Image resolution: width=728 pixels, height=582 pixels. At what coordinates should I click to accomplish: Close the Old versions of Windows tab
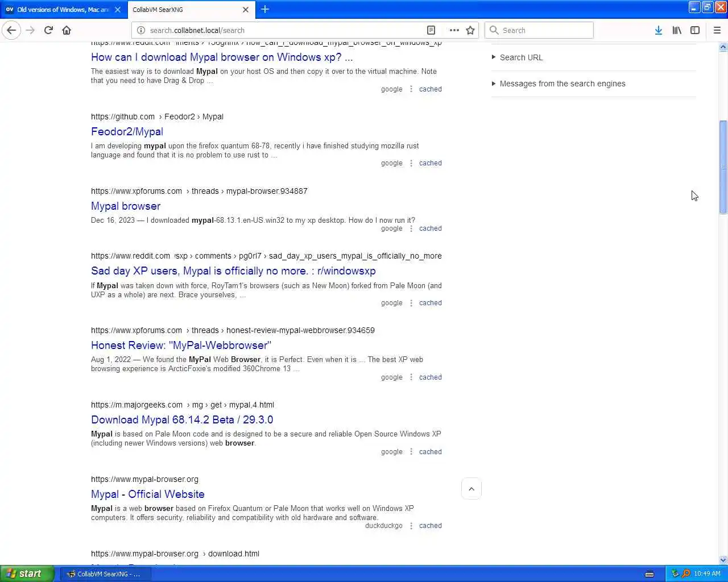coord(118,10)
